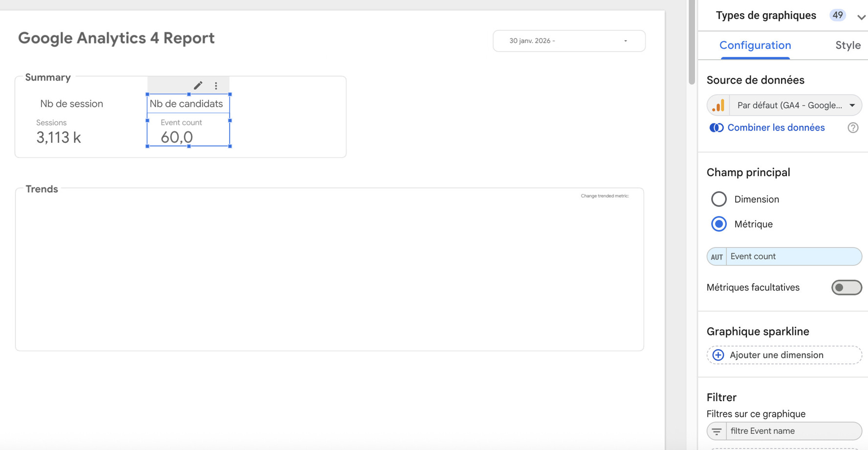Switch to the Style tab
The width and height of the screenshot is (868, 450).
pyautogui.click(x=848, y=45)
